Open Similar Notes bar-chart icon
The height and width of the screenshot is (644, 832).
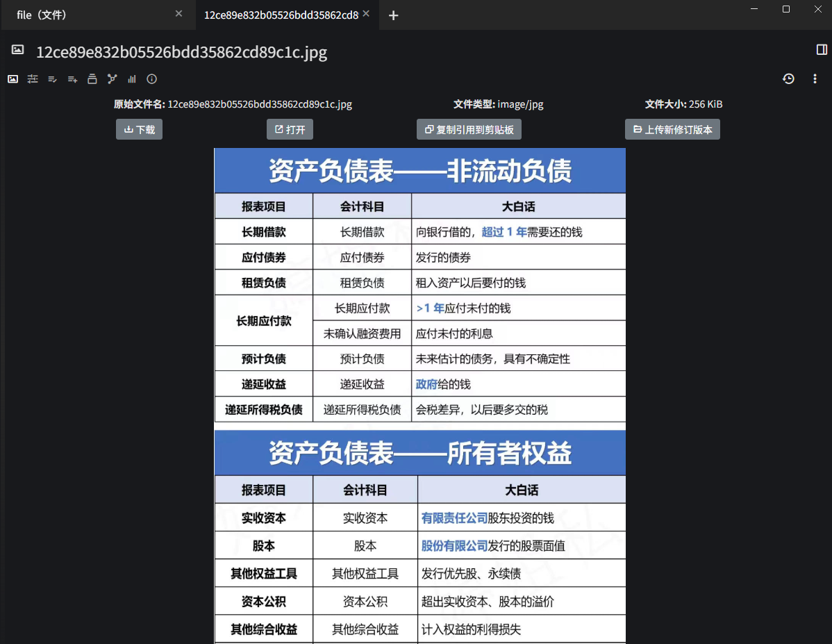(x=132, y=79)
